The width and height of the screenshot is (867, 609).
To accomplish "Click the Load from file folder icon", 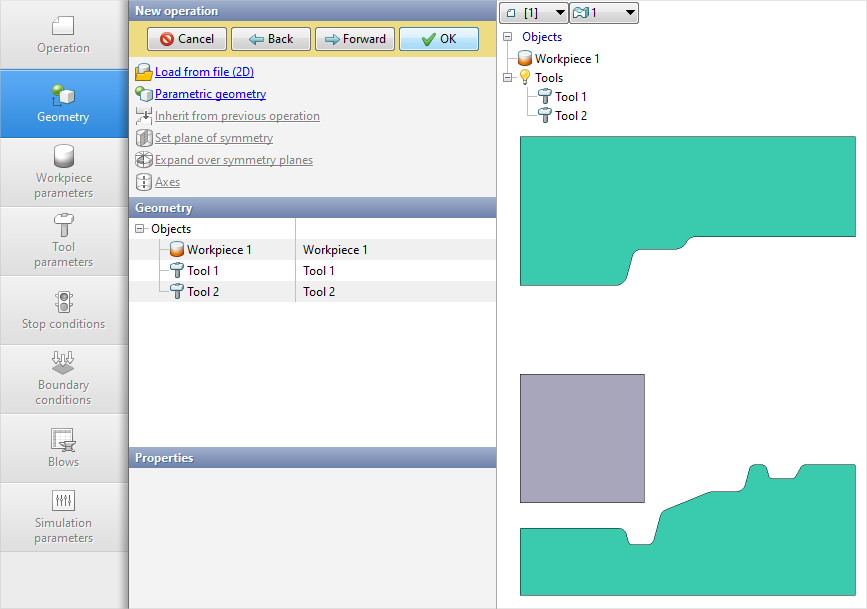I will [143, 72].
